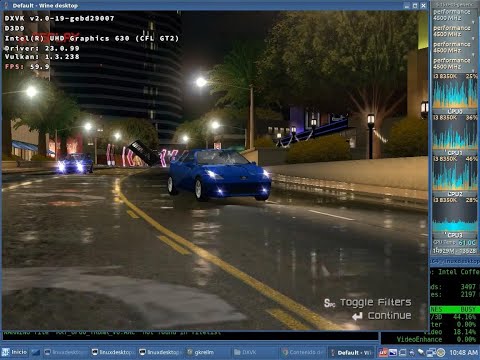Click the 44.16% busy value in the terminal

[464, 317]
